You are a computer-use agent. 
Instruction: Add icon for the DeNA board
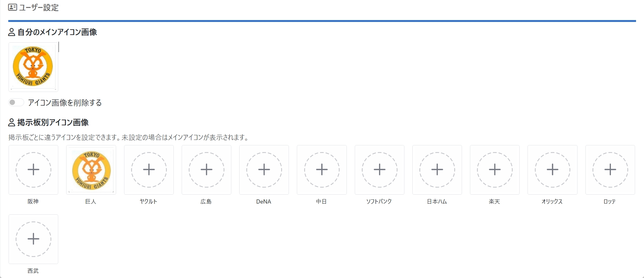point(264,170)
